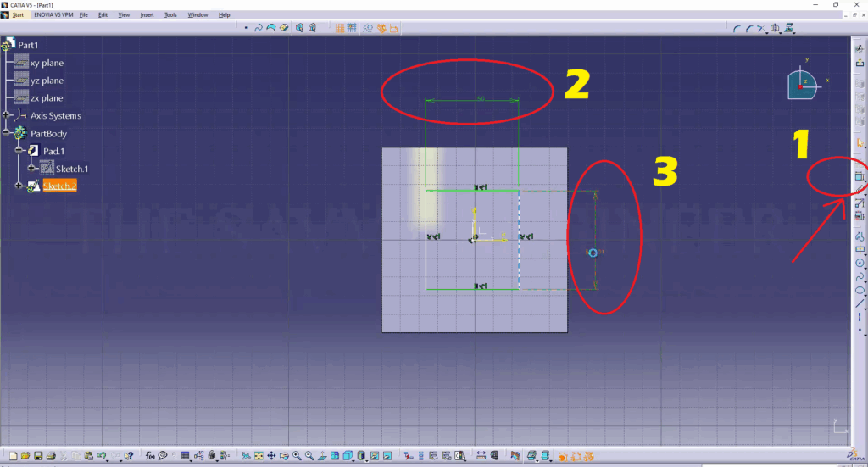The height and width of the screenshot is (467, 868).
Task: Collapse the PartBody tree node
Action: point(7,133)
